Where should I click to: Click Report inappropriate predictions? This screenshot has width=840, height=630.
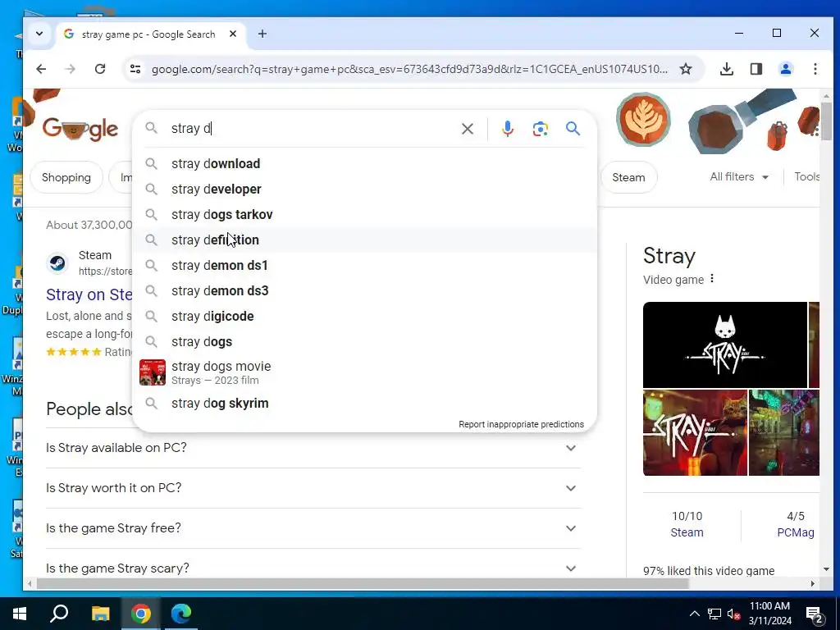click(521, 424)
